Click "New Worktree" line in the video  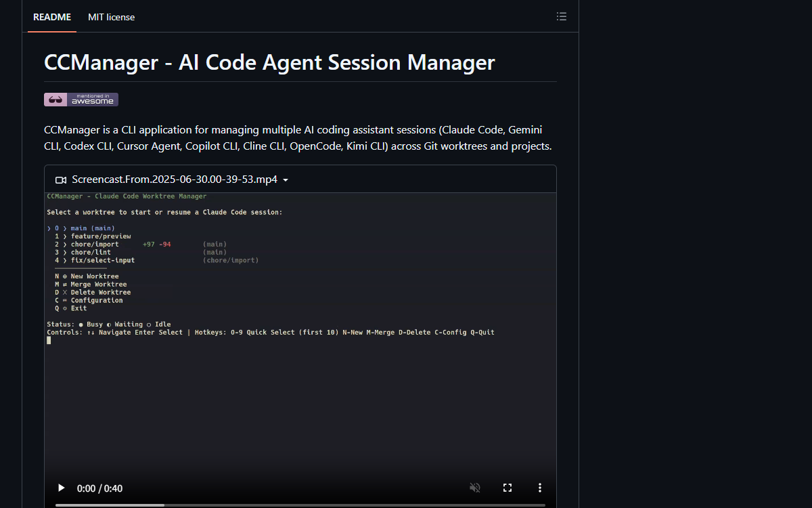tap(87, 276)
